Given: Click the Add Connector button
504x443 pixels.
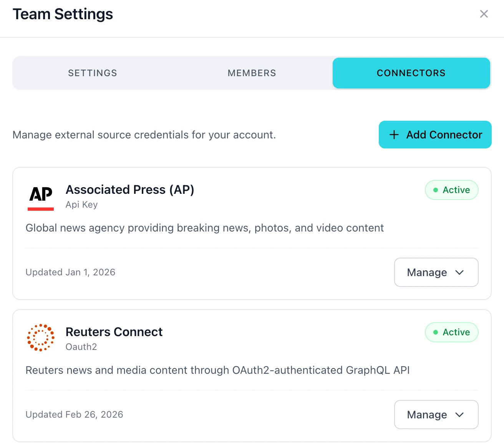Looking at the screenshot, I should pyautogui.click(x=435, y=135).
